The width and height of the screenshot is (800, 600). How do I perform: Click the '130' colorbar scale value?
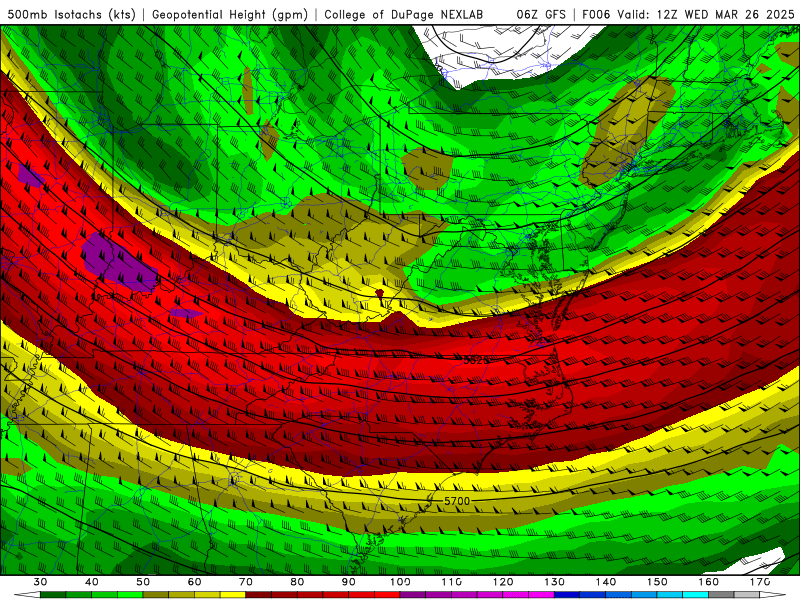tap(554, 582)
